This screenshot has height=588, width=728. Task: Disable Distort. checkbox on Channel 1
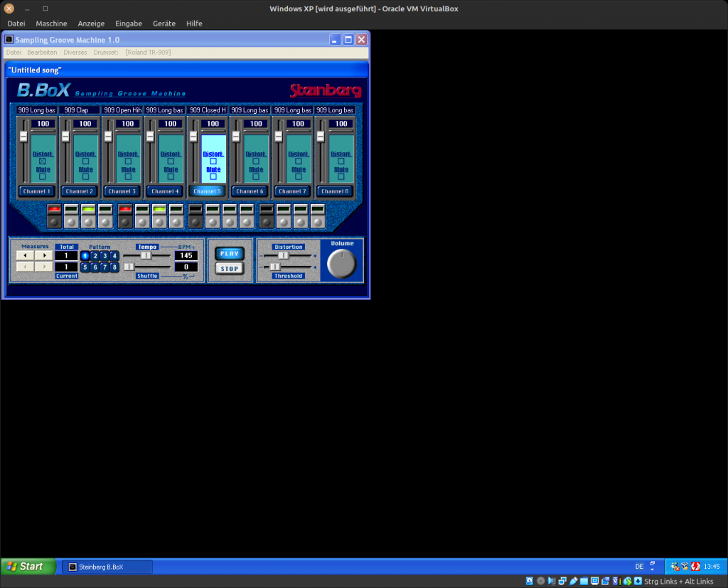43,161
